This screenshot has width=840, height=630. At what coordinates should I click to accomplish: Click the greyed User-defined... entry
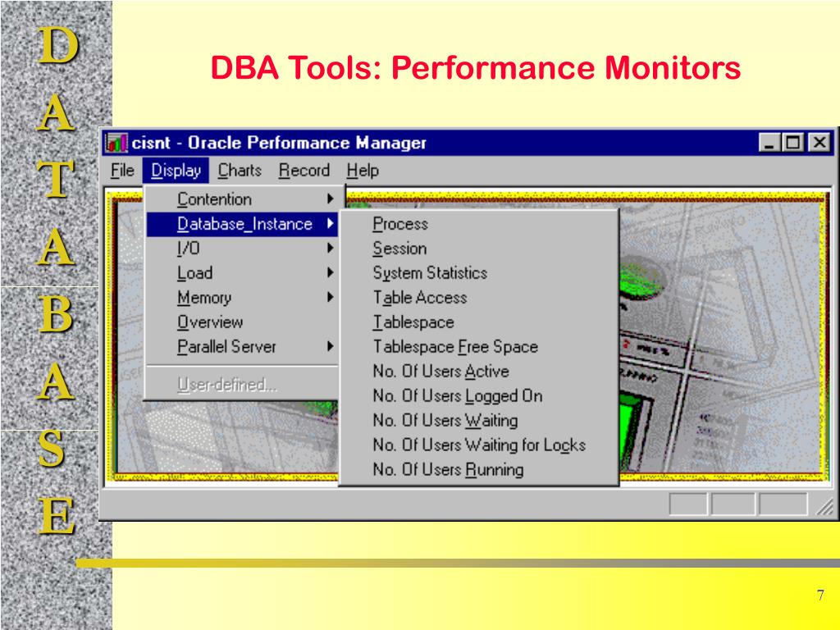pyautogui.click(x=242, y=384)
